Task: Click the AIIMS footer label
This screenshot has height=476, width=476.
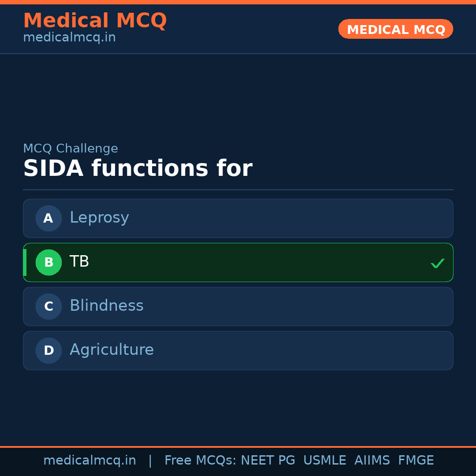Action: point(372,461)
